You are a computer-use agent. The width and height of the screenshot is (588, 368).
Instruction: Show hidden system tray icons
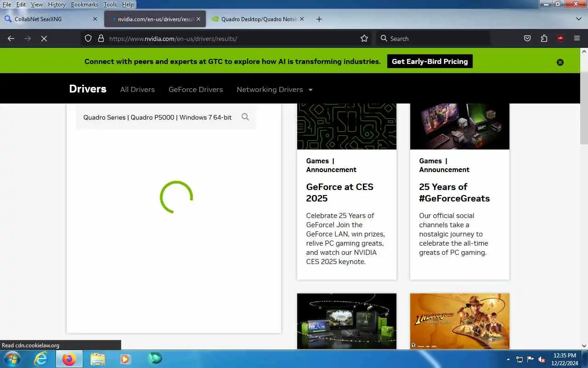508,359
